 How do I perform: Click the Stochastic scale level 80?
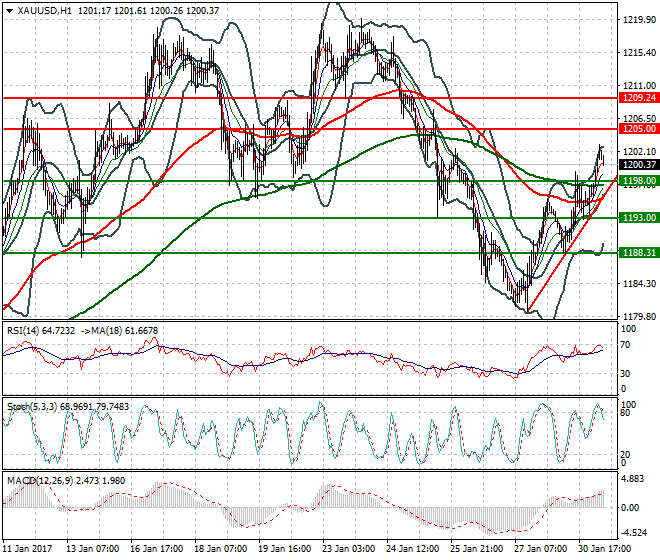[625, 413]
